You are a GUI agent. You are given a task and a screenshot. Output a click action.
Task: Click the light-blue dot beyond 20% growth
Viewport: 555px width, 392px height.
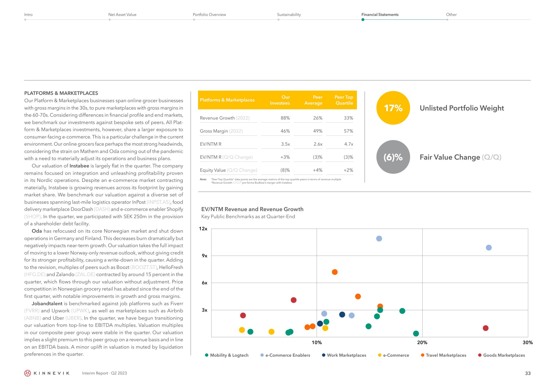[489, 248]
